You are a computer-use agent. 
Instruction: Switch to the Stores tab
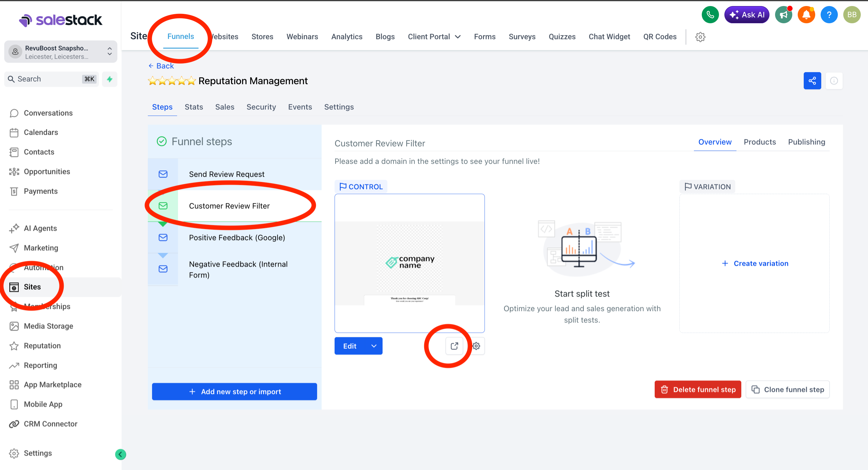(x=262, y=37)
